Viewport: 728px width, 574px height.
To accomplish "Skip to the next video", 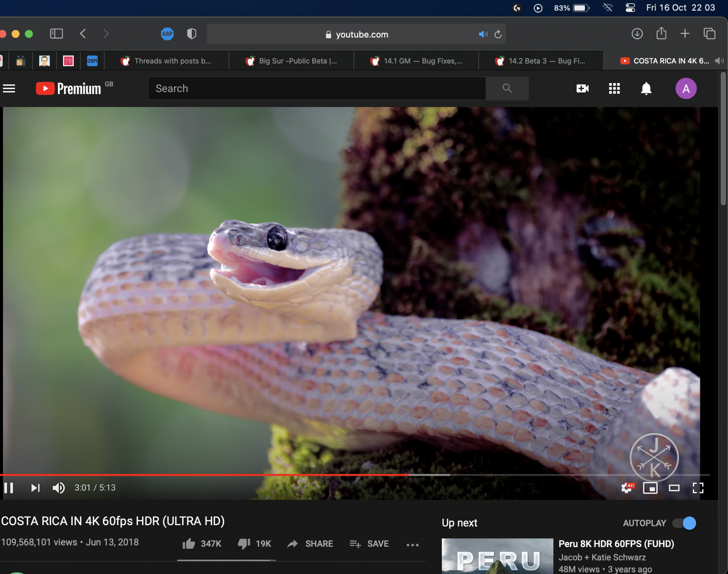I will pos(35,488).
